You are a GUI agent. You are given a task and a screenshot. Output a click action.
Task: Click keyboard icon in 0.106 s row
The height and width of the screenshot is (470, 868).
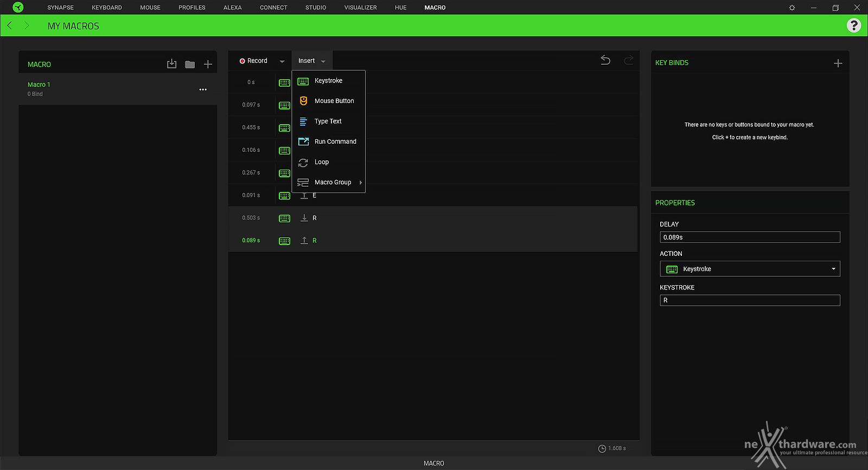284,151
